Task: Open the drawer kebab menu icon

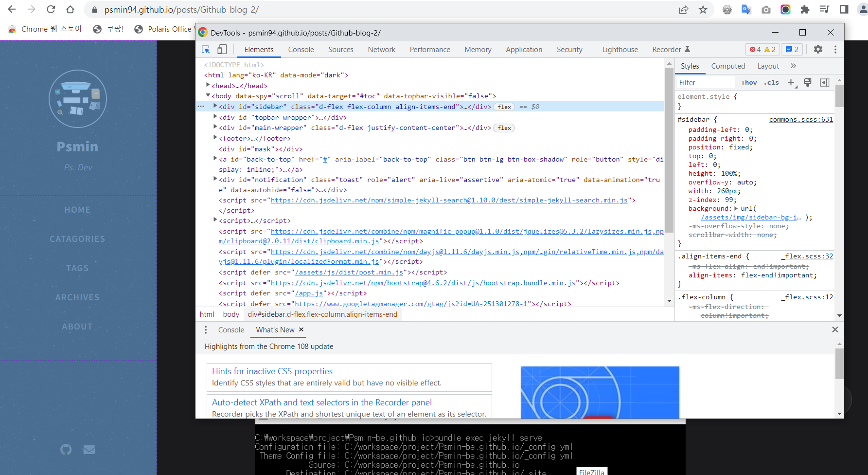Action: [206, 330]
